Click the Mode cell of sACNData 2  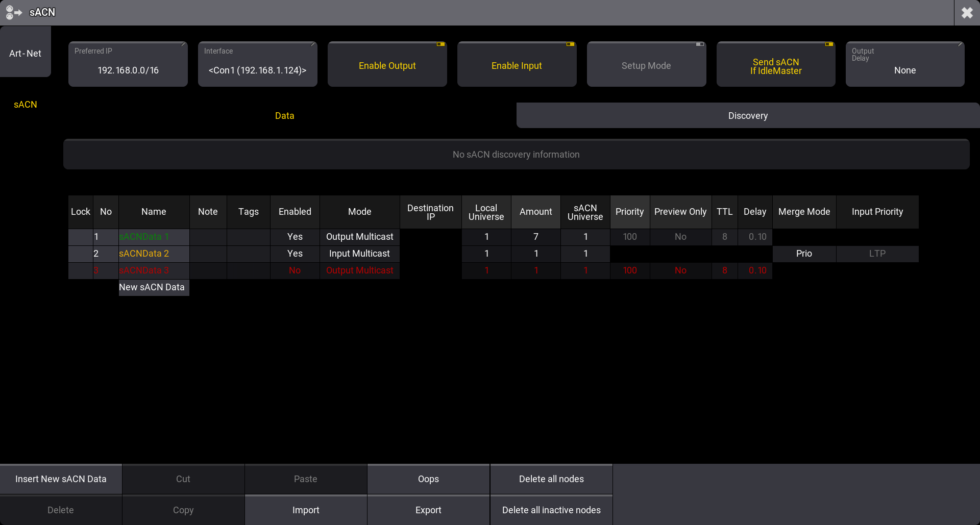(x=359, y=254)
